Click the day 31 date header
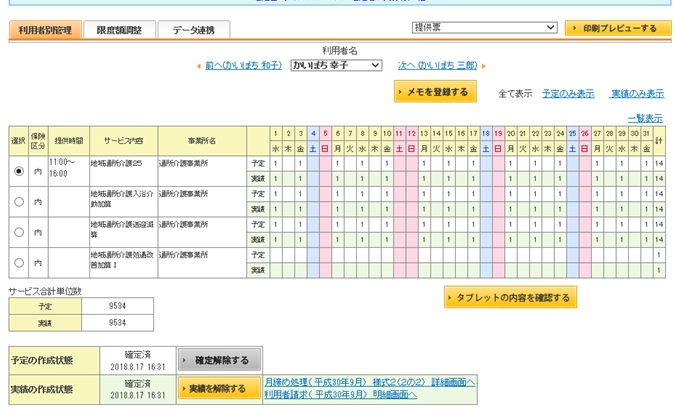675x411 pixels. coord(646,133)
